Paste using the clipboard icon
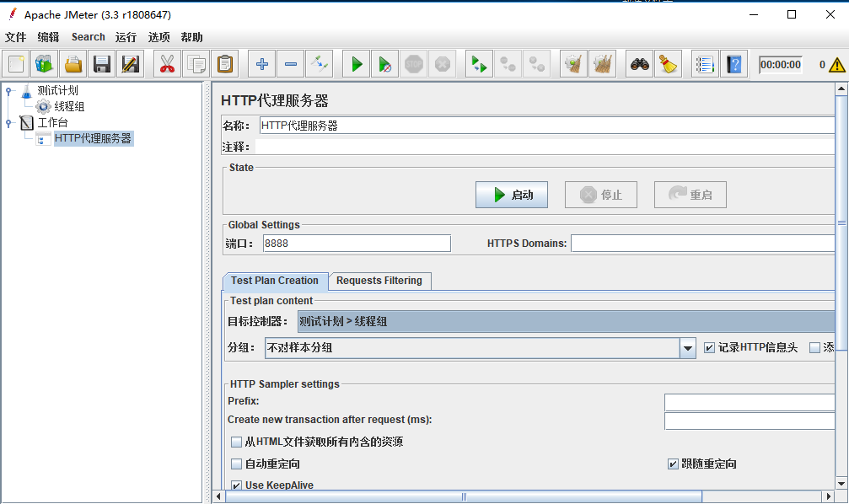This screenshot has width=849, height=504. 225,64
